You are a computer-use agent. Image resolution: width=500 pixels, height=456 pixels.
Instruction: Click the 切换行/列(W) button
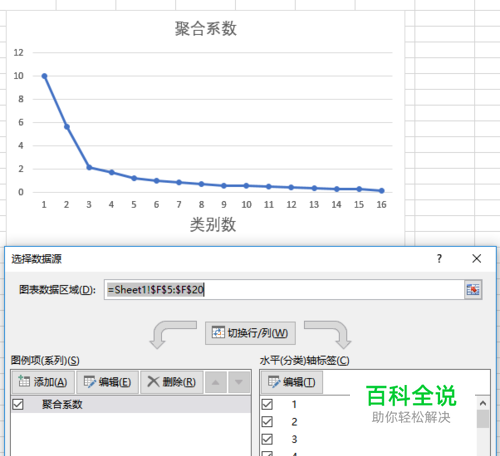[250, 333]
